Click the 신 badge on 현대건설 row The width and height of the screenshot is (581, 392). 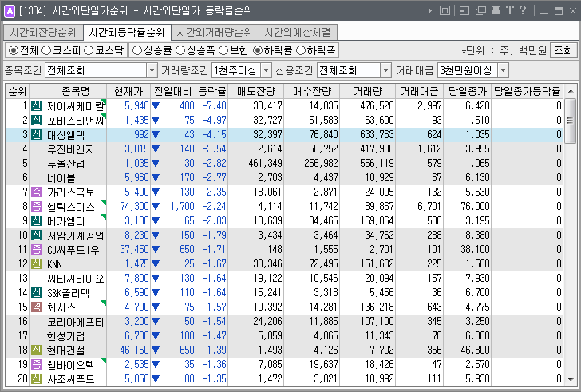pyautogui.click(x=37, y=350)
